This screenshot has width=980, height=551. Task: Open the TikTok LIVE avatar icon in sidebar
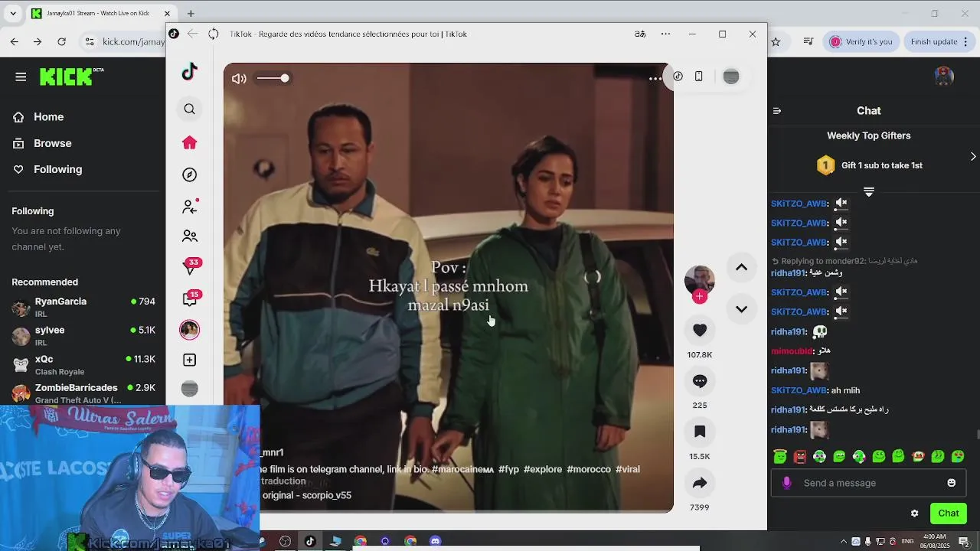pyautogui.click(x=190, y=330)
